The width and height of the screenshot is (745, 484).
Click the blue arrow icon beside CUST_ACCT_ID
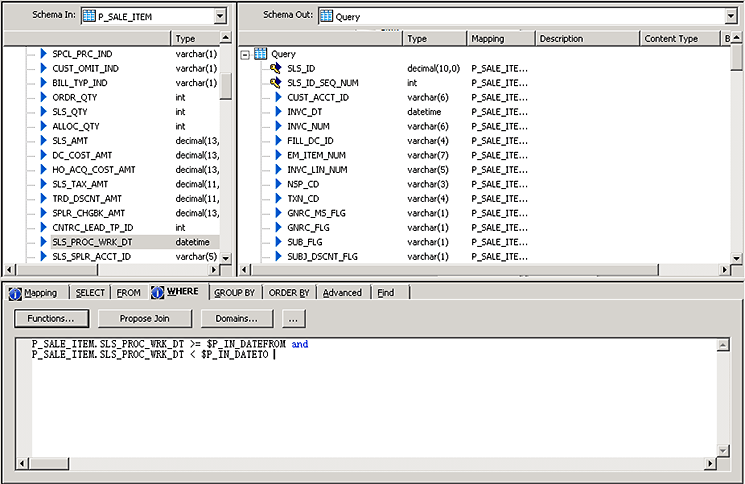coord(277,97)
